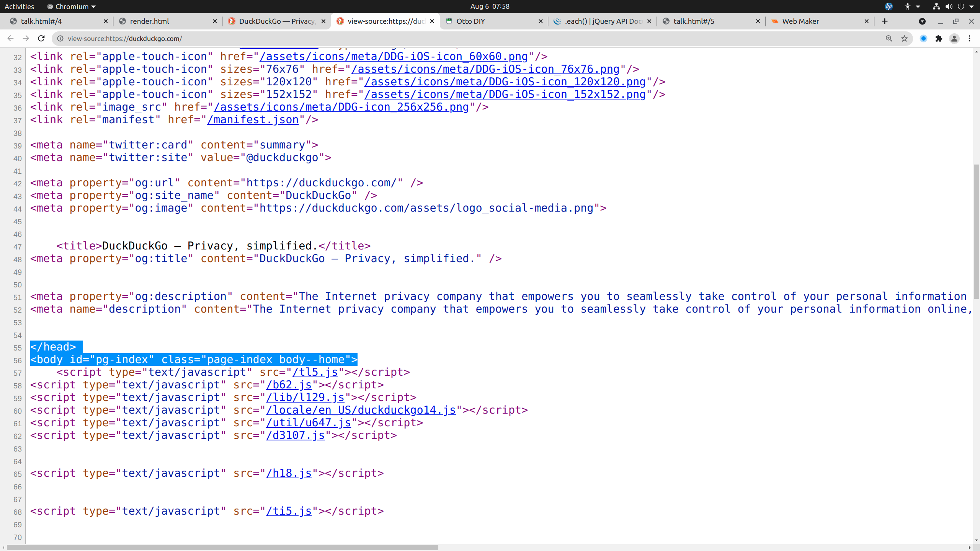Open the /manifest.json link
980x551 pixels.
click(x=253, y=120)
